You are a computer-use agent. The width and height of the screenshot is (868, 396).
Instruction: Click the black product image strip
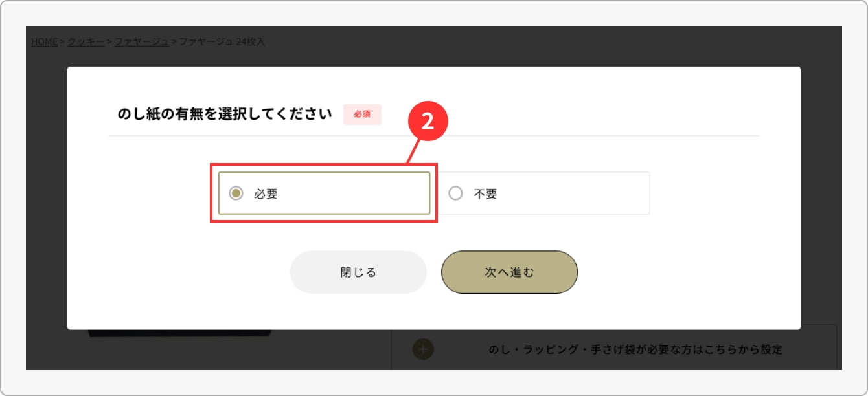180,333
